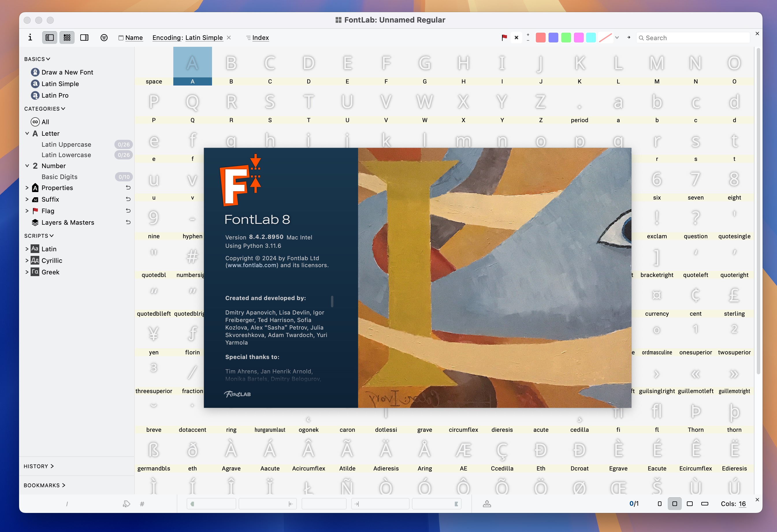Select the square cell size button
This screenshot has width=777, height=532.
[x=675, y=504]
